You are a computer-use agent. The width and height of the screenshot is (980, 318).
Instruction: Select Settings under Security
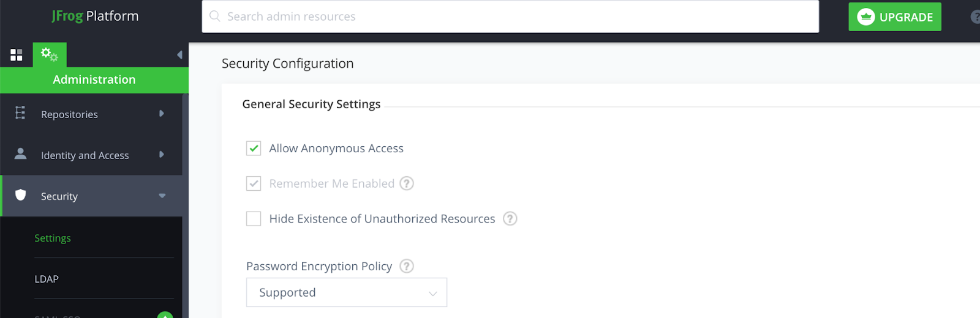point(53,238)
